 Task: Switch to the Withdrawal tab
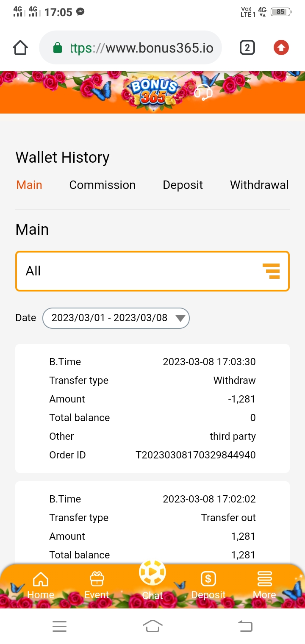[259, 185]
